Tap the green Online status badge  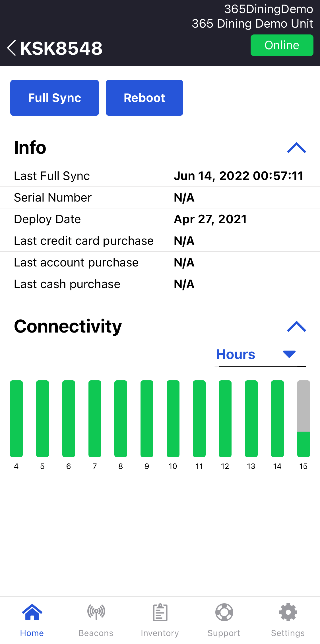282,45
